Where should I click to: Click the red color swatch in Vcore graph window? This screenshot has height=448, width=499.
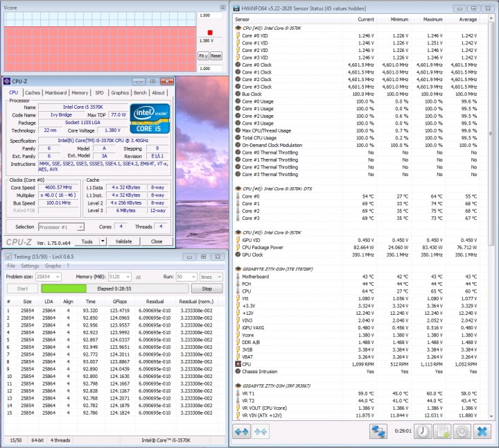tap(210, 33)
